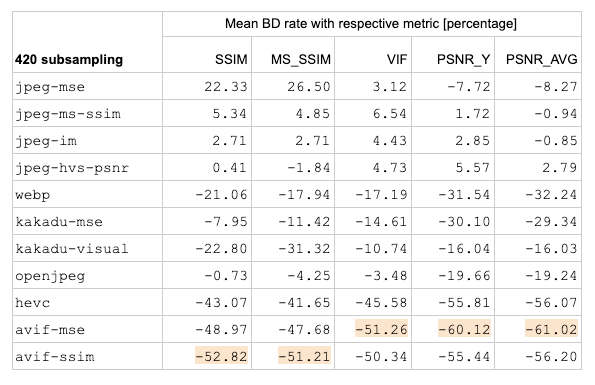This screenshot has height=385, width=595.
Task: Select the jpeg-mse row label
Action: pos(50,87)
